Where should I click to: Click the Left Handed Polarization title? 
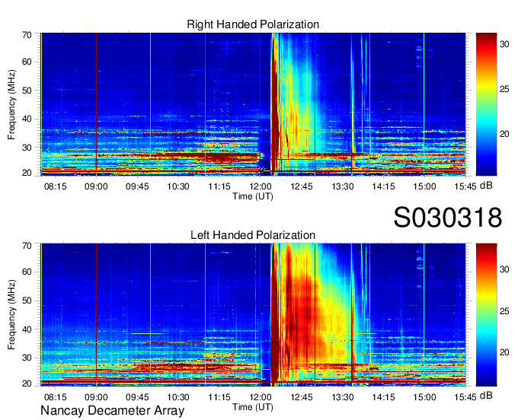click(253, 235)
